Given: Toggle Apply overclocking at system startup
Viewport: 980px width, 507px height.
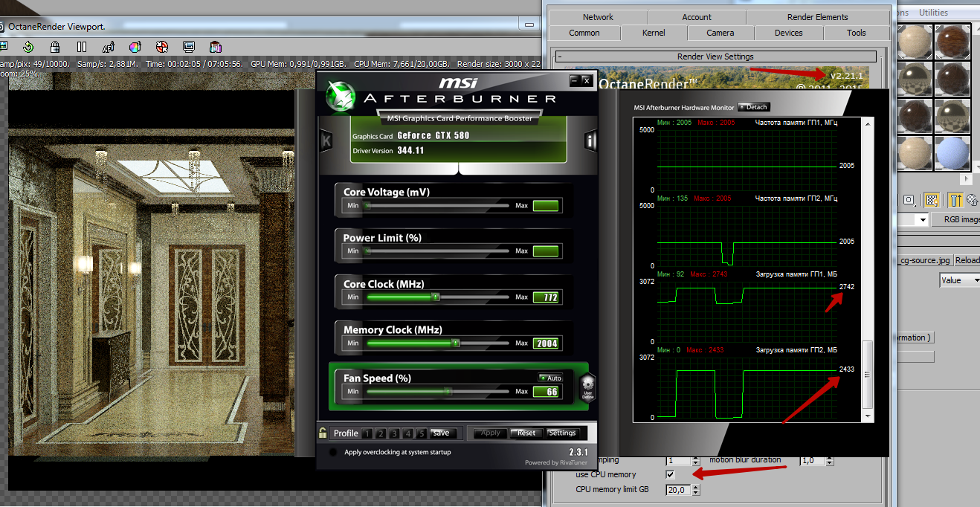Looking at the screenshot, I should 332,452.
